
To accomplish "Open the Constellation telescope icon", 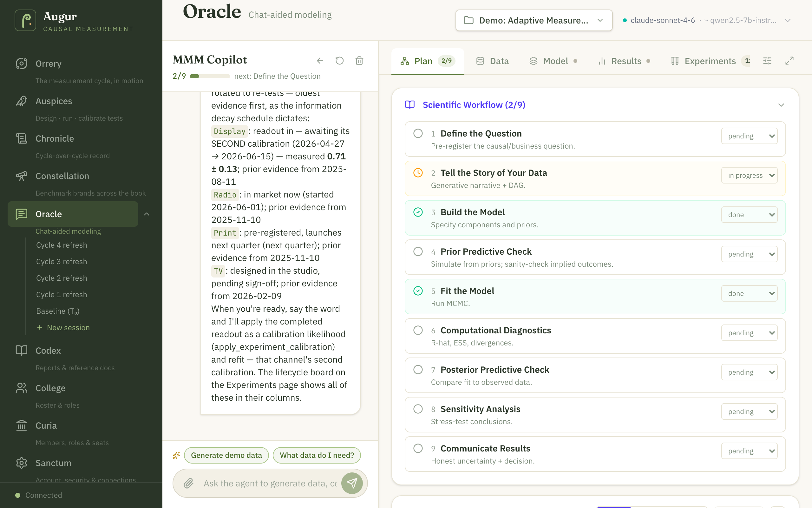I will tap(22, 176).
